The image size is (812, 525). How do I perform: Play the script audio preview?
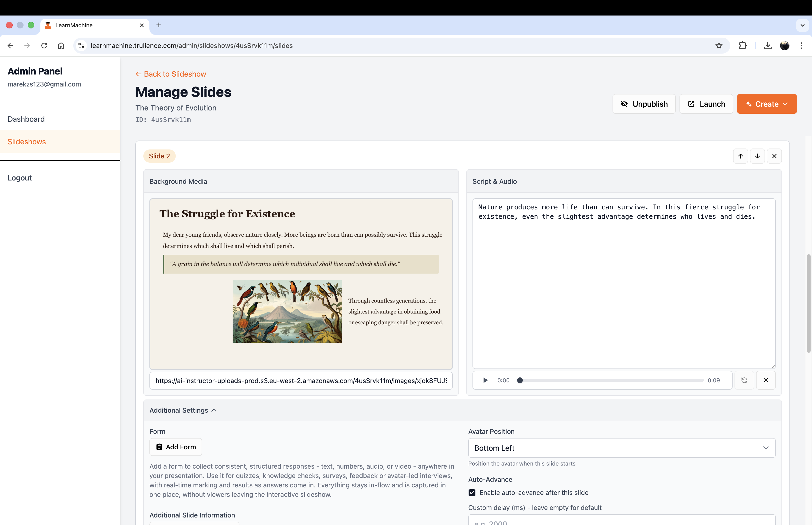click(x=485, y=380)
